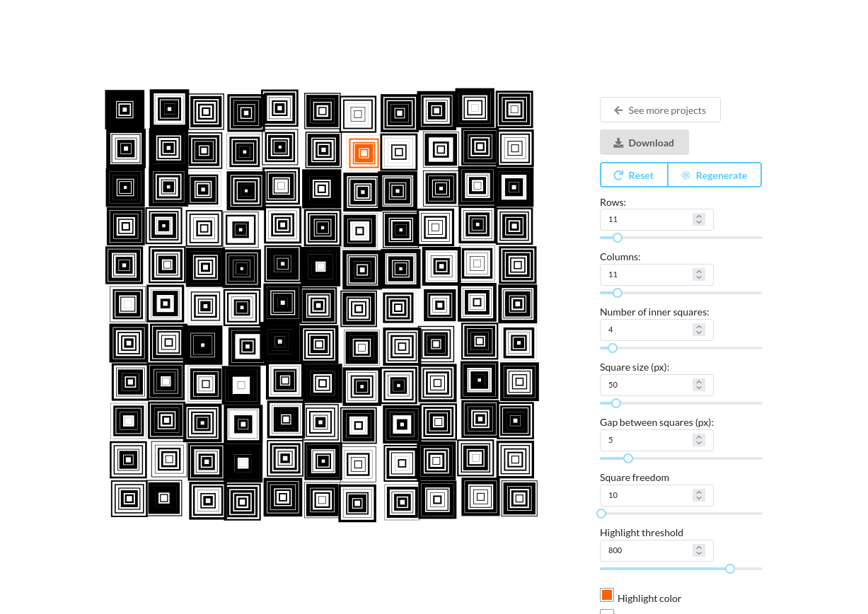
Task: Open the See more projects link
Action: pos(660,110)
